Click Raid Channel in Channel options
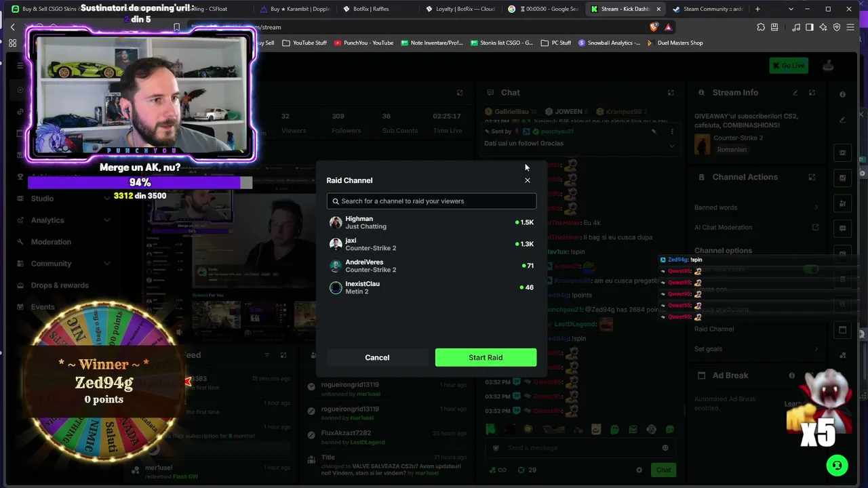 [x=714, y=329]
